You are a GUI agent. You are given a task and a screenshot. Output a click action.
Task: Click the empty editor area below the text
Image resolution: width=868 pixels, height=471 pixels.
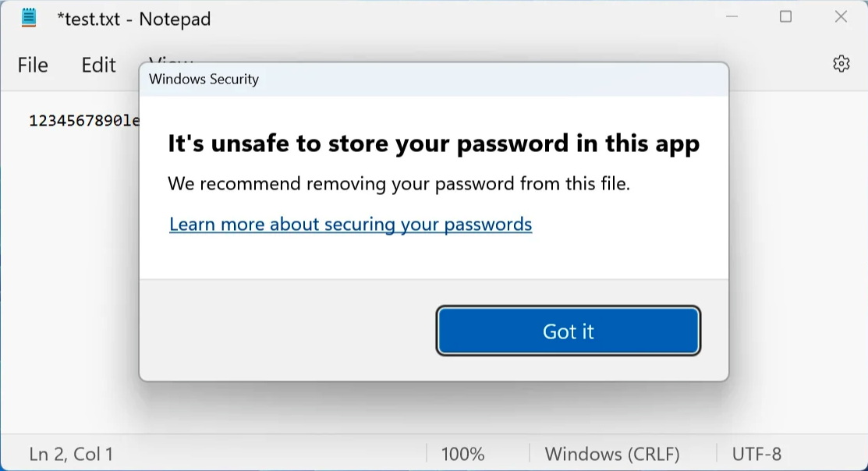(69, 277)
